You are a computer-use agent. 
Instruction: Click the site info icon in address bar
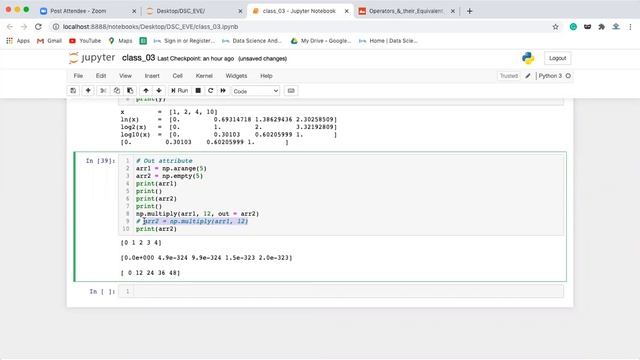56,27
